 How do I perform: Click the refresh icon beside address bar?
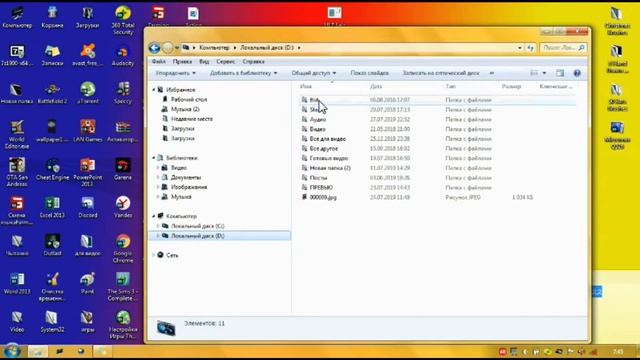tap(530, 48)
